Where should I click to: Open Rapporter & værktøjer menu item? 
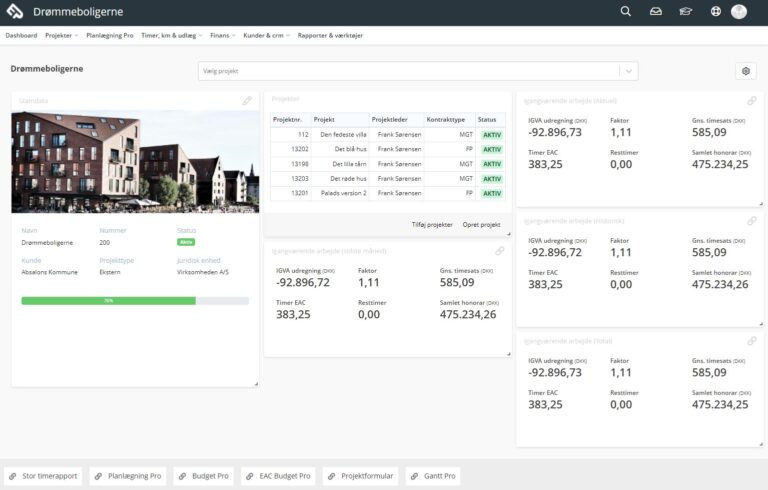tap(332, 35)
